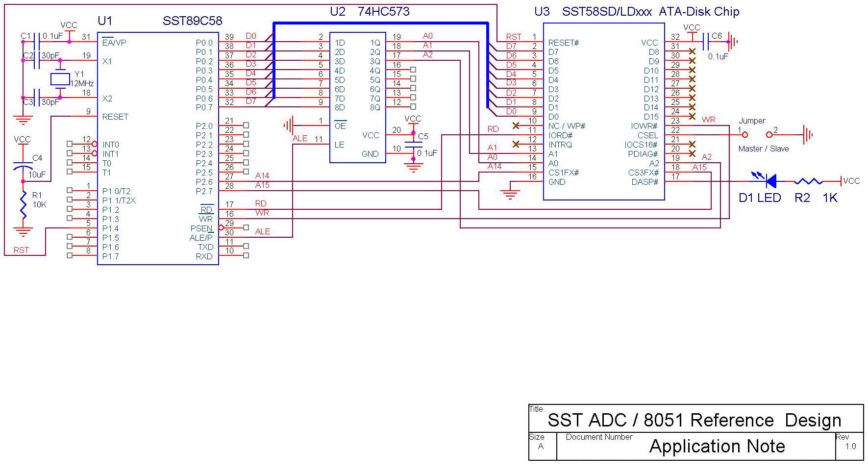
Task: Click ground symbol right of capacitor C6
Action: tap(733, 42)
